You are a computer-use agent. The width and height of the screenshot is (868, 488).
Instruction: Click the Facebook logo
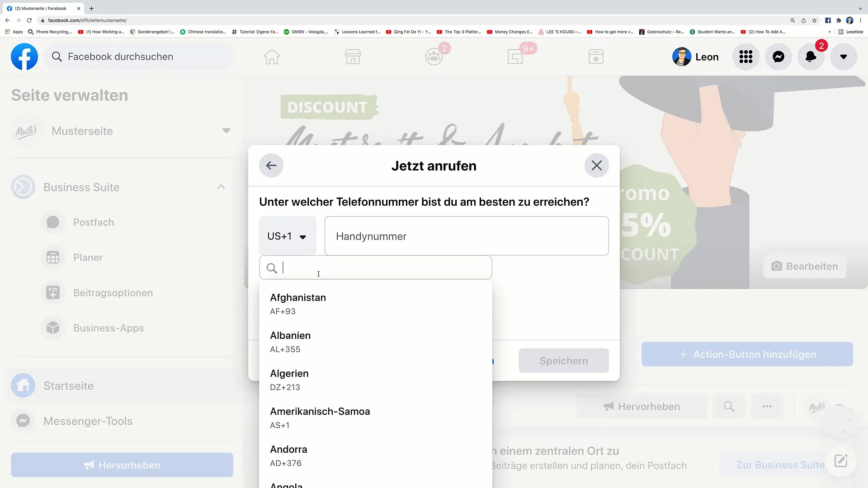[x=24, y=56]
